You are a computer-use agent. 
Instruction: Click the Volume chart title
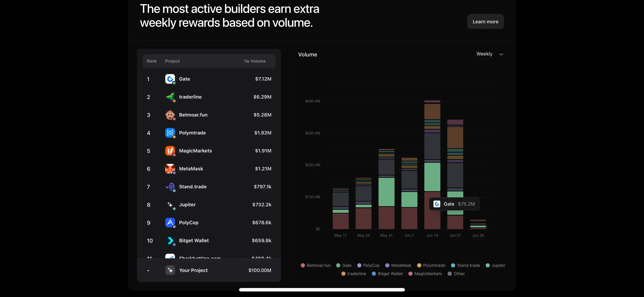[307, 55]
